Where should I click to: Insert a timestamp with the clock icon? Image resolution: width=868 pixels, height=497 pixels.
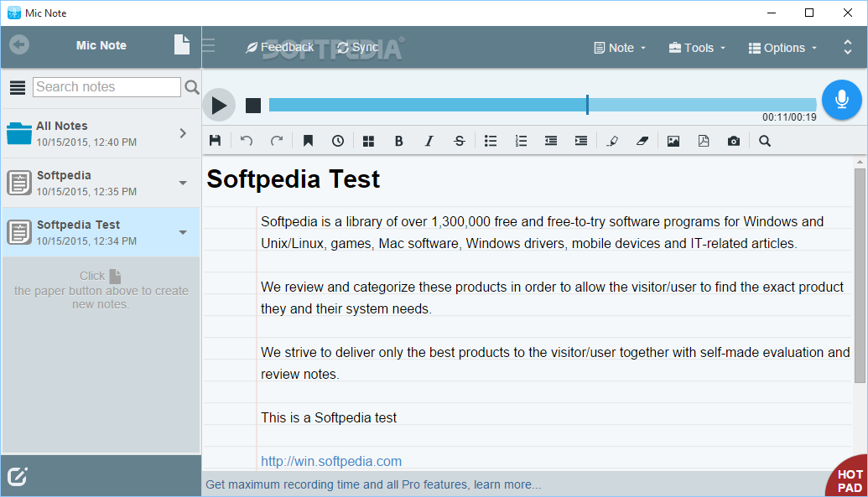pos(338,141)
